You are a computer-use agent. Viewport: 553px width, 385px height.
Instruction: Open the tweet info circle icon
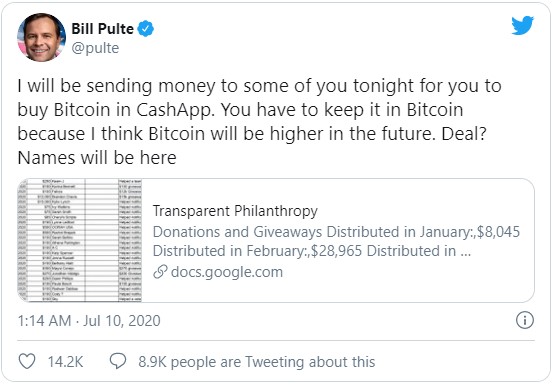pos(525,320)
